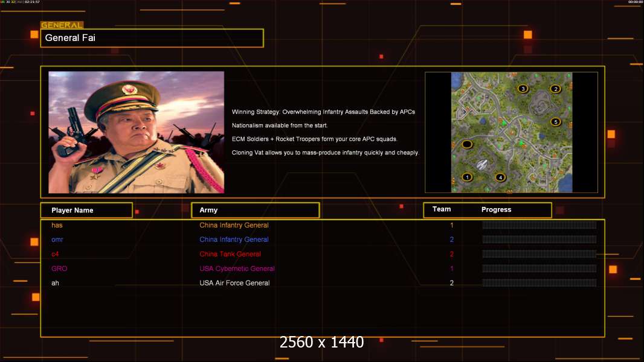Click the empty unnumbered start marker on minimap
The height and width of the screenshot is (362, 644).
[x=466, y=144]
